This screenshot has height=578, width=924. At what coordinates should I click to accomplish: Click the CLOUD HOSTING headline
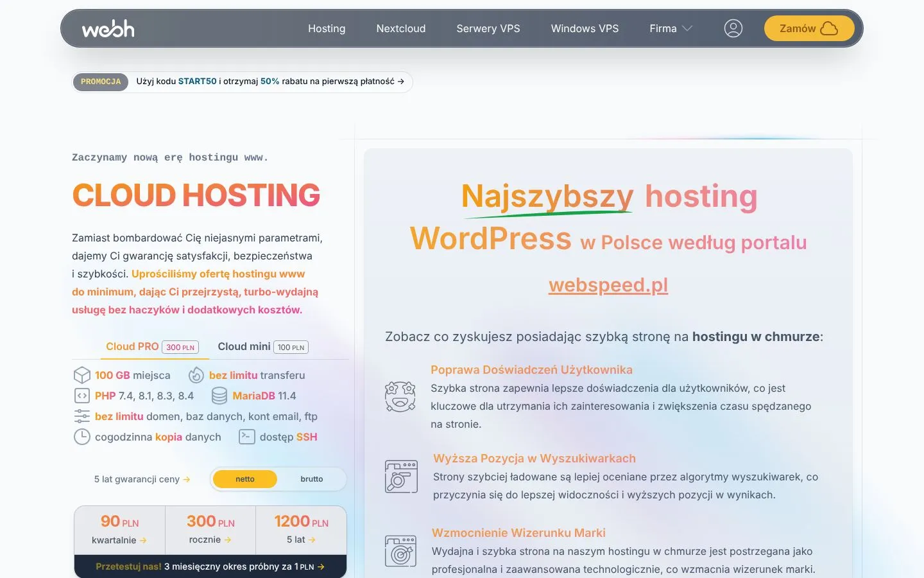(196, 195)
